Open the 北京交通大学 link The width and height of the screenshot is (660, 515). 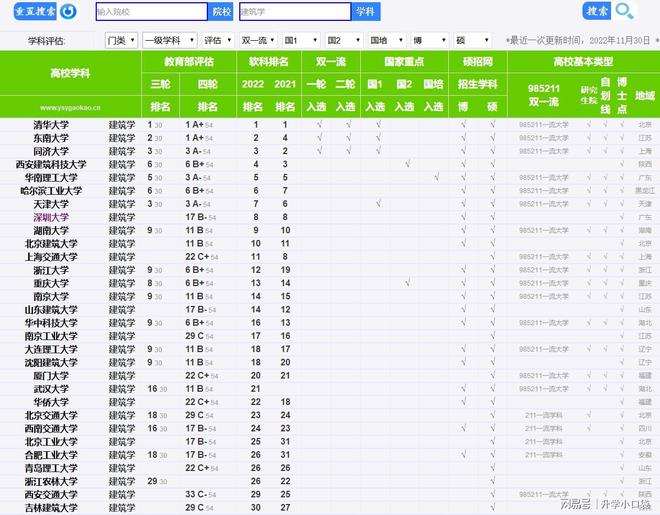coord(51,415)
